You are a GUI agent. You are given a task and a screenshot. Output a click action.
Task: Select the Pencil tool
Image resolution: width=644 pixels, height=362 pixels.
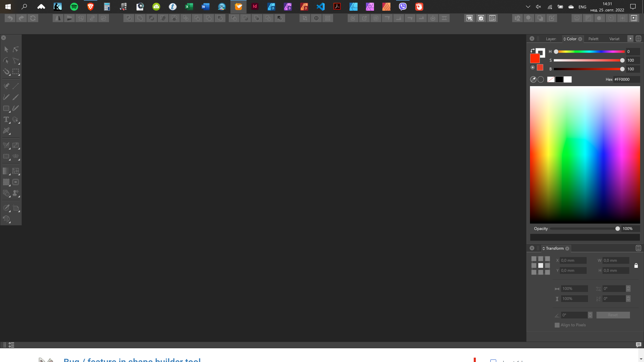pos(6,97)
